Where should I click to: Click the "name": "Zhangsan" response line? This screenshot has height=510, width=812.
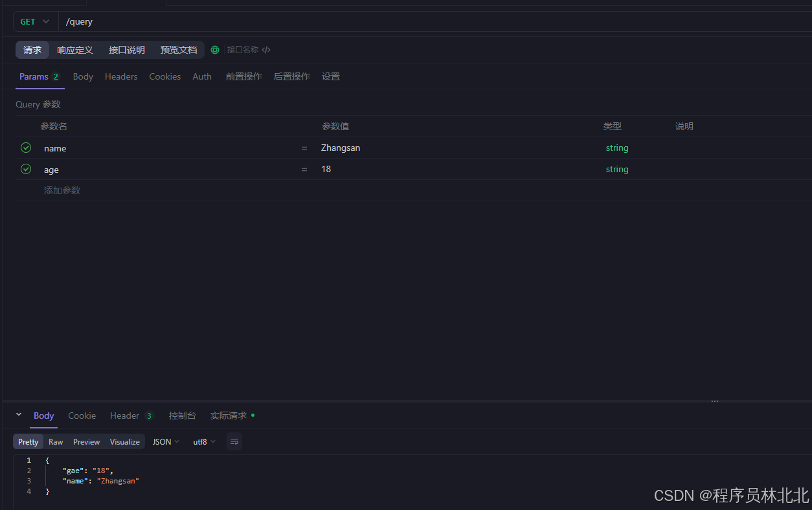pos(101,481)
